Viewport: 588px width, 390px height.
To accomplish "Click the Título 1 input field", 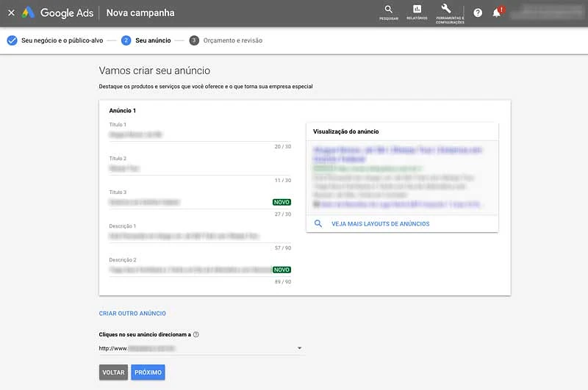I will coord(200,134).
